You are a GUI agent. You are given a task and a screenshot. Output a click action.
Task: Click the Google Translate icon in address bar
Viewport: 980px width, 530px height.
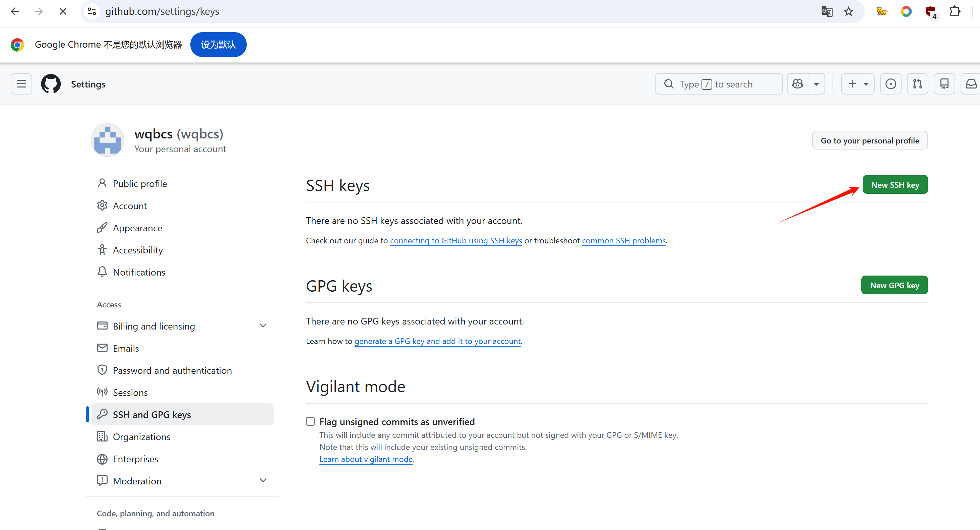(x=827, y=11)
